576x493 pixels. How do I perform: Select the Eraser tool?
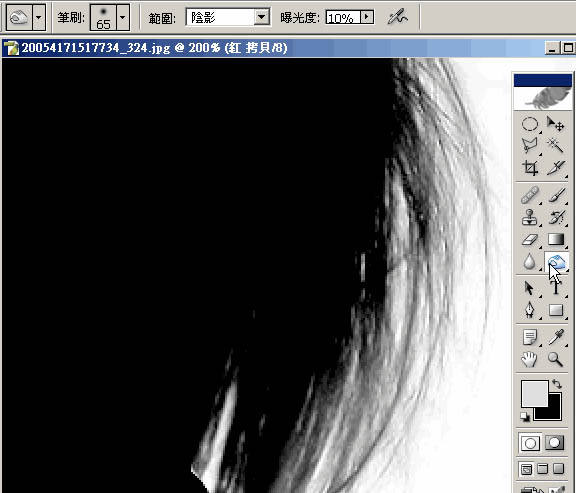(530, 239)
